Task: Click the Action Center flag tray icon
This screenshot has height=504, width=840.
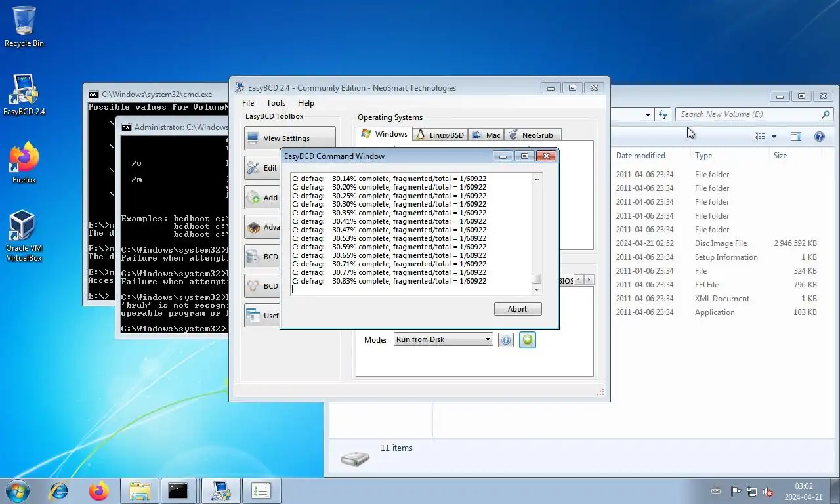Action: pos(736,492)
